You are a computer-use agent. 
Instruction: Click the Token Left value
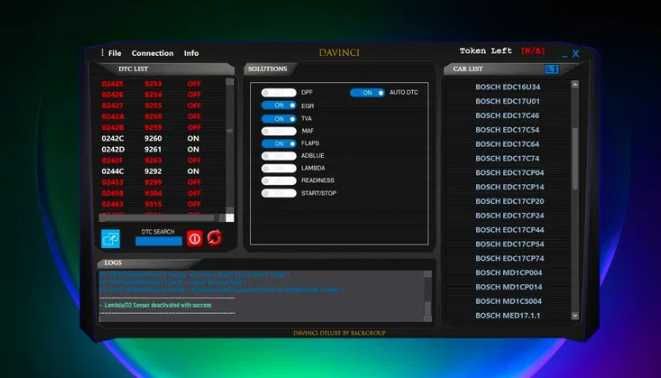[x=533, y=51]
